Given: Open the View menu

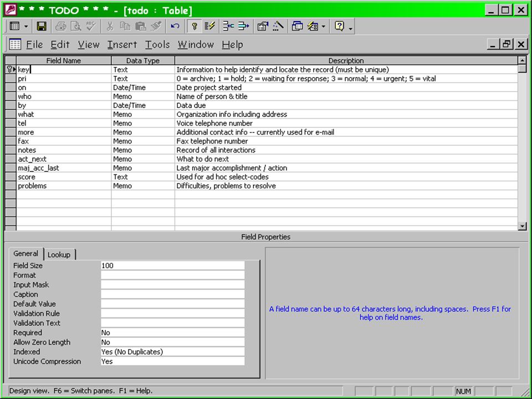Looking at the screenshot, I should 89,44.
